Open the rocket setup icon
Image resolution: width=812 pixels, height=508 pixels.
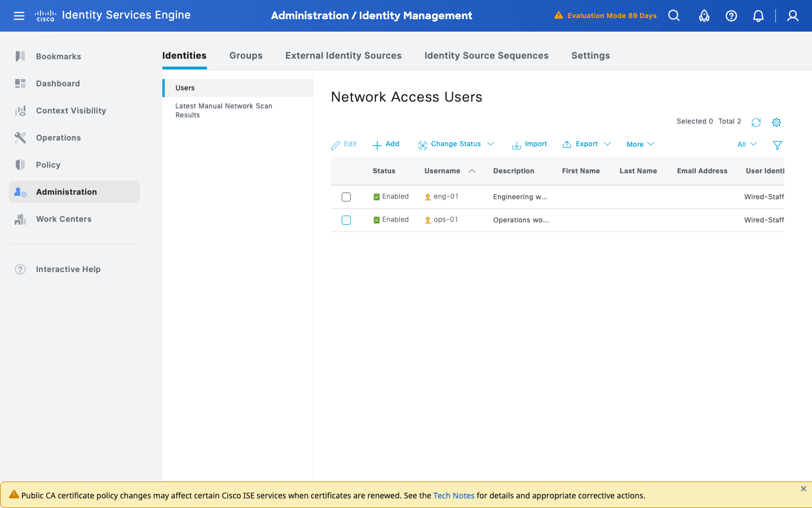(x=704, y=16)
